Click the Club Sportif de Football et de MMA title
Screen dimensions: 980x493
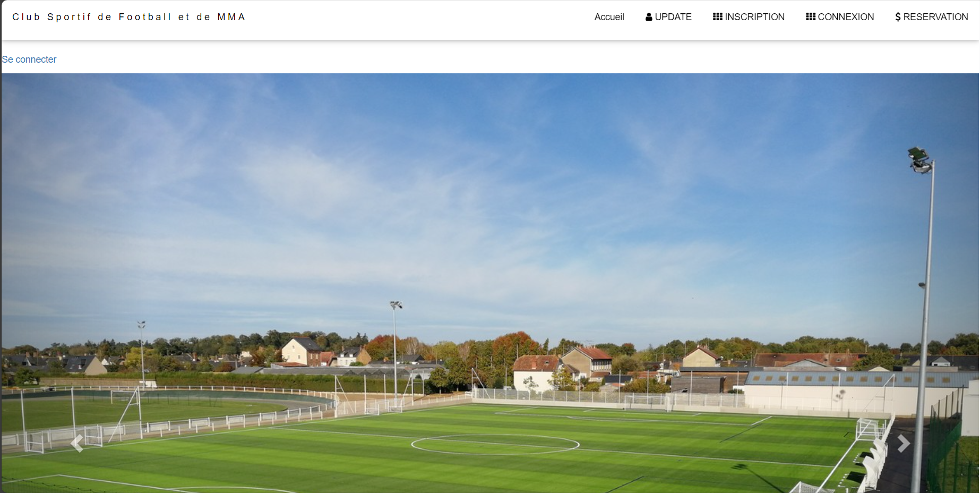pyautogui.click(x=128, y=17)
